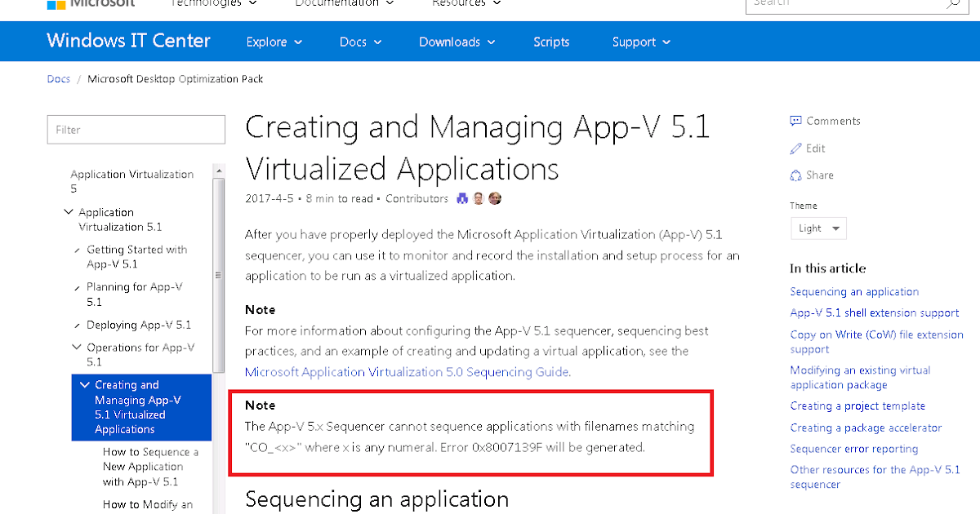Click the Share link text
This screenshot has width=980, height=514.
(820, 175)
